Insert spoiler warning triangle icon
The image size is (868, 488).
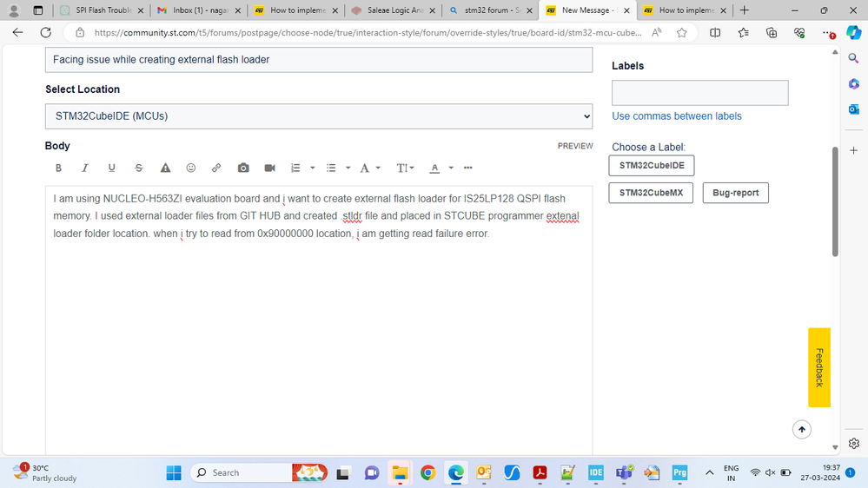point(165,168)
